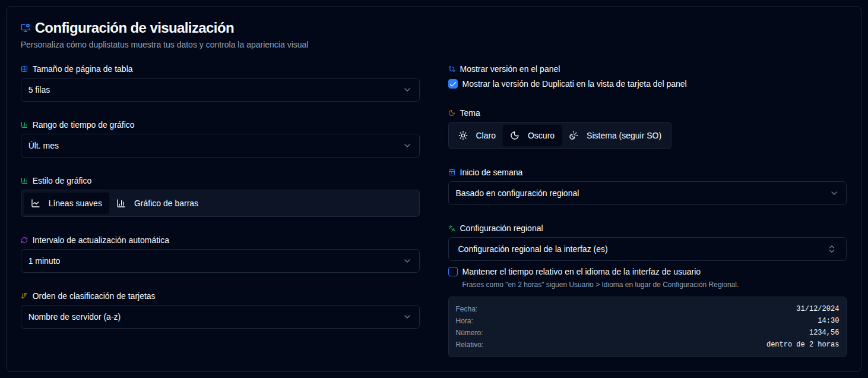Click the translate icon beside Configuración regional label
Screen dimensions: 868x378
pyautogui.click(x=452, y=228)
